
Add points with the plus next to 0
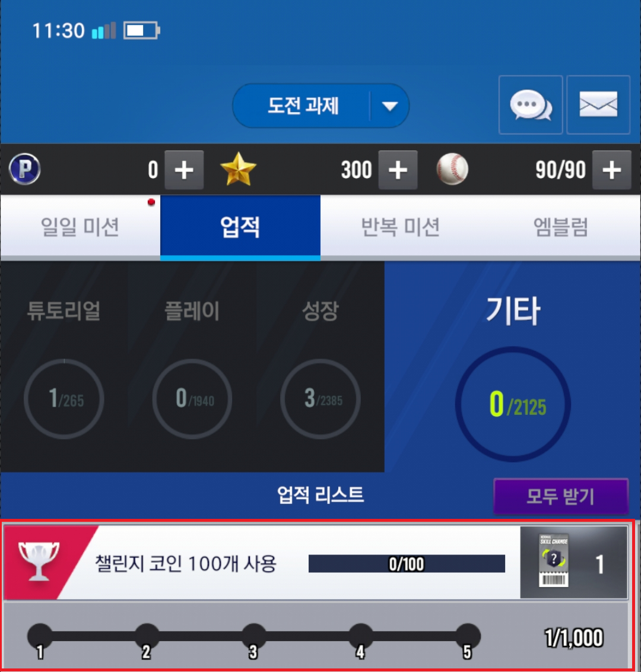click(x=184, y=170)
